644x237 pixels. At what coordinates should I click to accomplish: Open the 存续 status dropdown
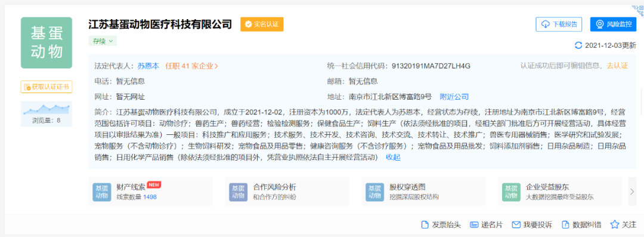click(103, 41)
